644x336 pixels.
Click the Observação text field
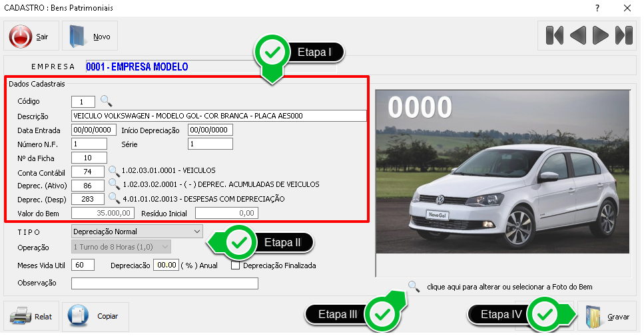pos(164,283)
